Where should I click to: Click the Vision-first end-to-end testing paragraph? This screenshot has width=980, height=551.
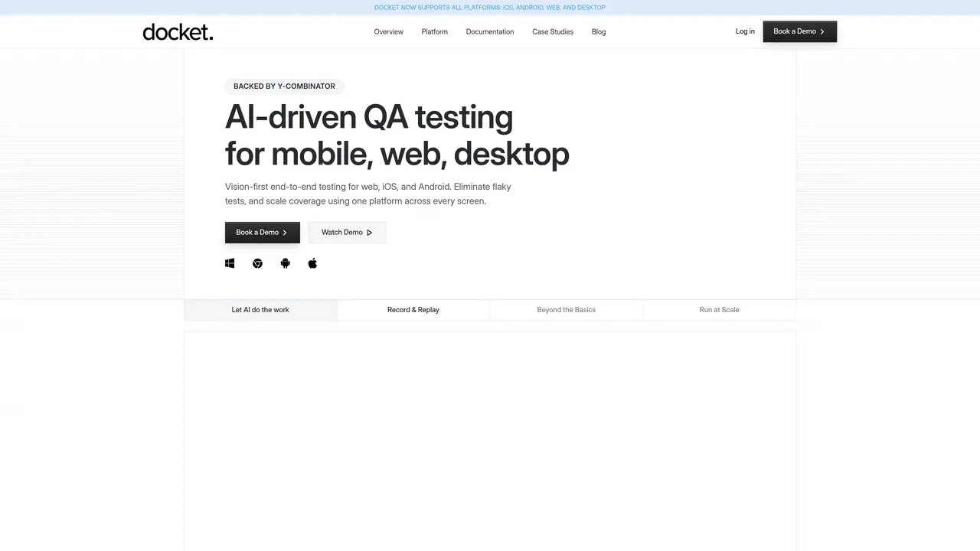368,194
